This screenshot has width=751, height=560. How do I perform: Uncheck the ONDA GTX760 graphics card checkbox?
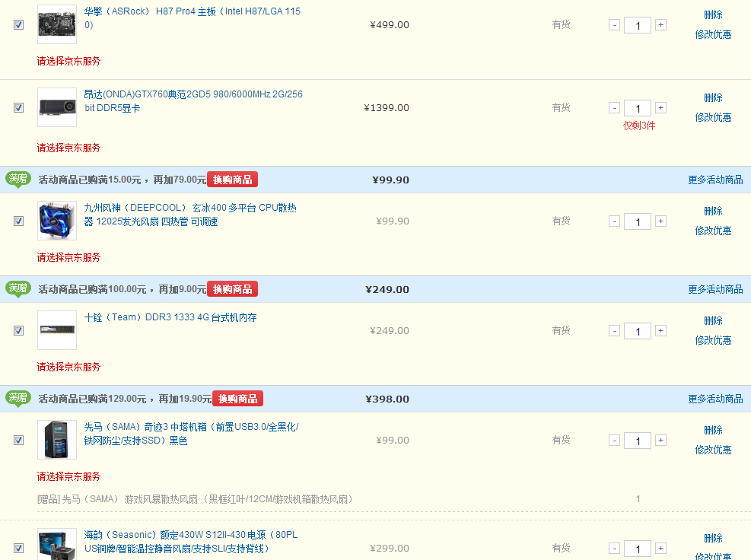[19, 108]
